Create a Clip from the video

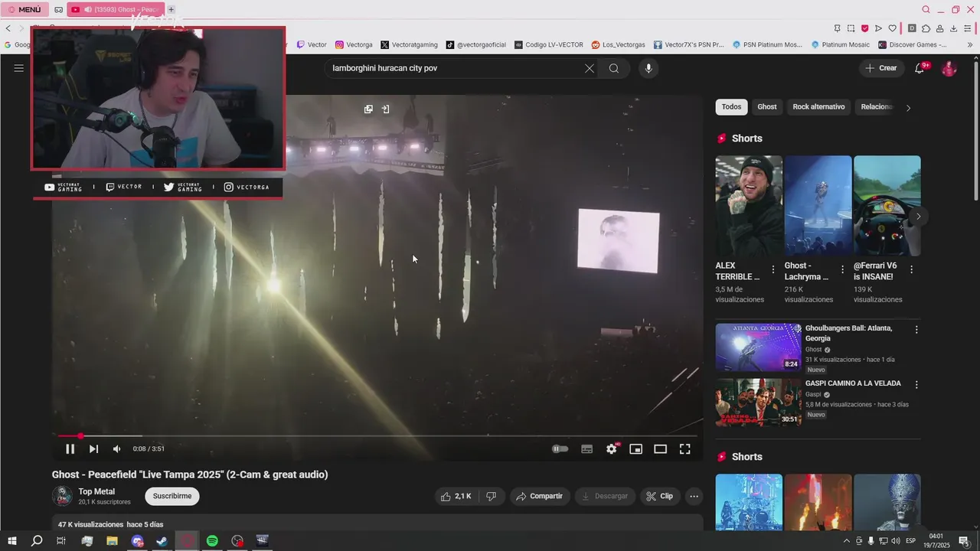[659, 496]
